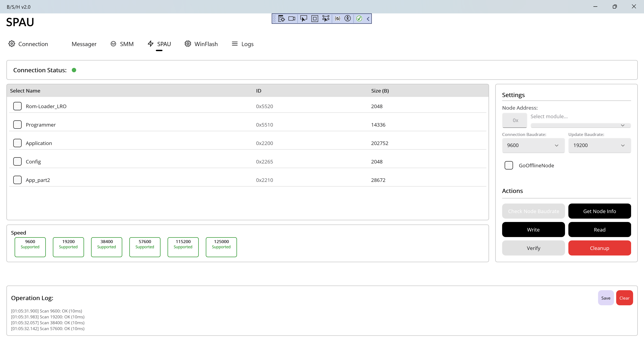Click the hot reload braces icon
The image size is (644, 342).
pos(337,18)
